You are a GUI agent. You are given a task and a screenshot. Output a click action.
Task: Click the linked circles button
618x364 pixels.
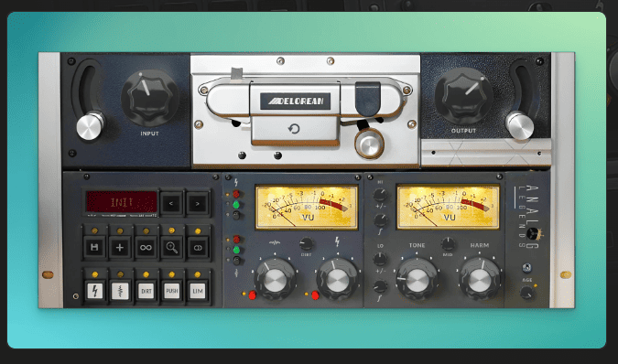[198, 248]
